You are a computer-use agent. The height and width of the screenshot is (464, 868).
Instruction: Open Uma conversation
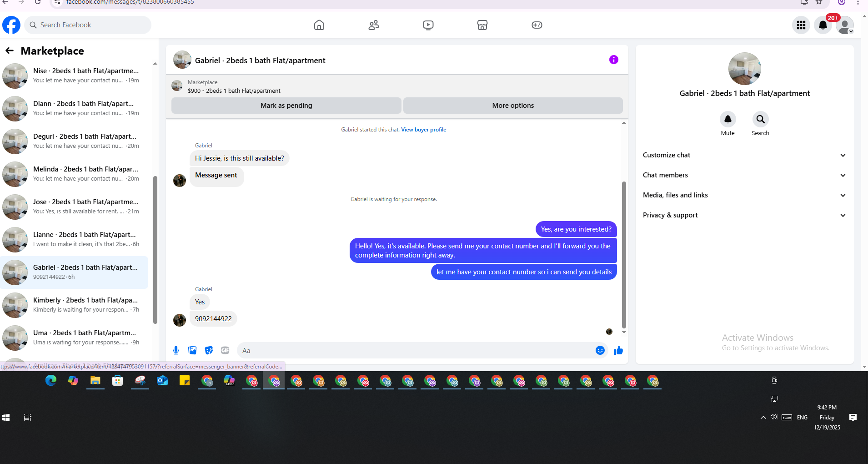75,338
